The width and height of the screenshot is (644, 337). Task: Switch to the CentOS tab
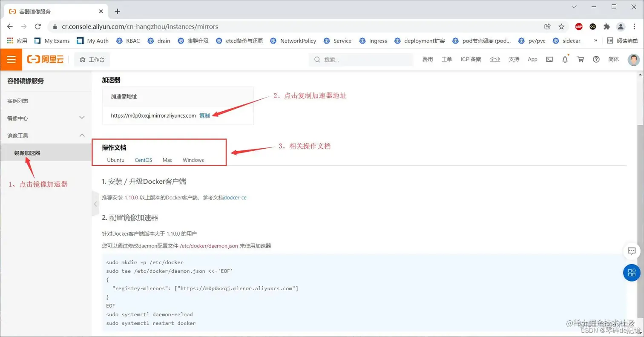[144, 160]
